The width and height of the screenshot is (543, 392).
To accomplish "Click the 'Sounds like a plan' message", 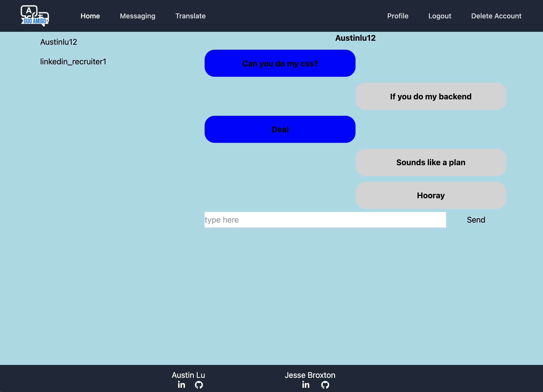I will [x=431, y=162].
